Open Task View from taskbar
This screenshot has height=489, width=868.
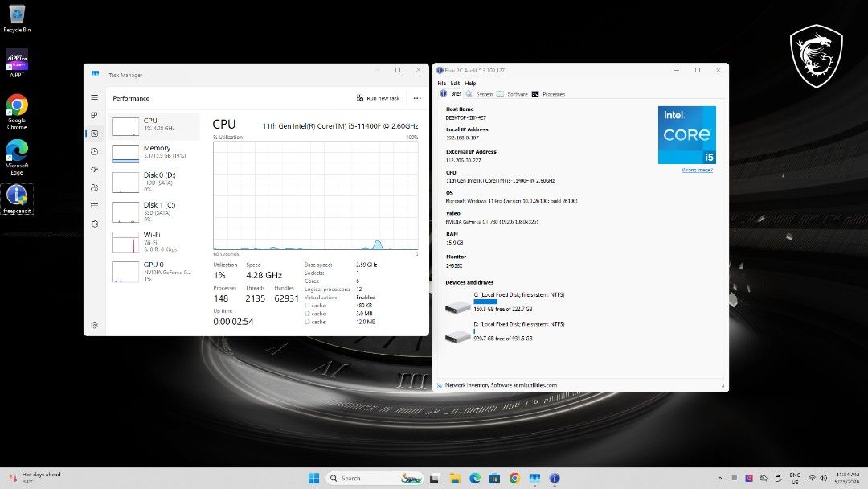[435, 478]
